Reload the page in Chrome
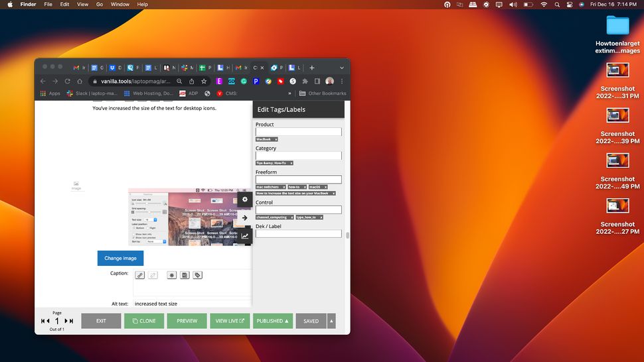The width and height of the screenshot is (644, 362). coord(67,81)
